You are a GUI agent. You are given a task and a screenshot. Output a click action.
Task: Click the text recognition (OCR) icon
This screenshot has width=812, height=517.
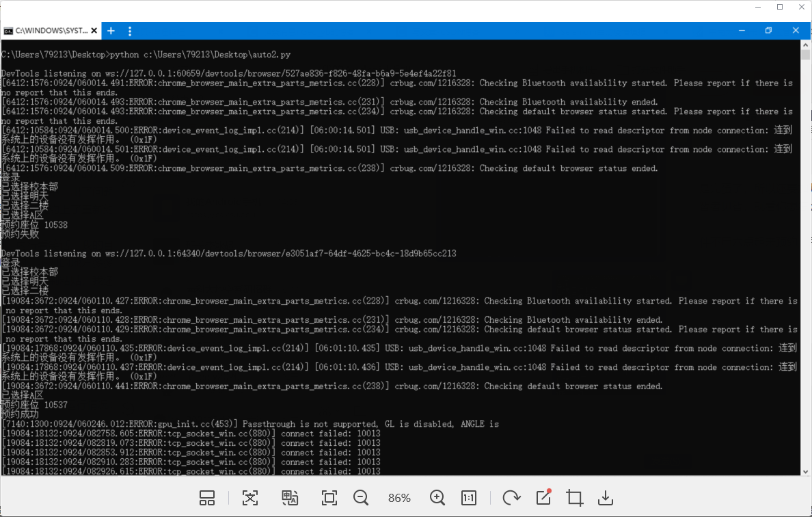click(250, 498)
